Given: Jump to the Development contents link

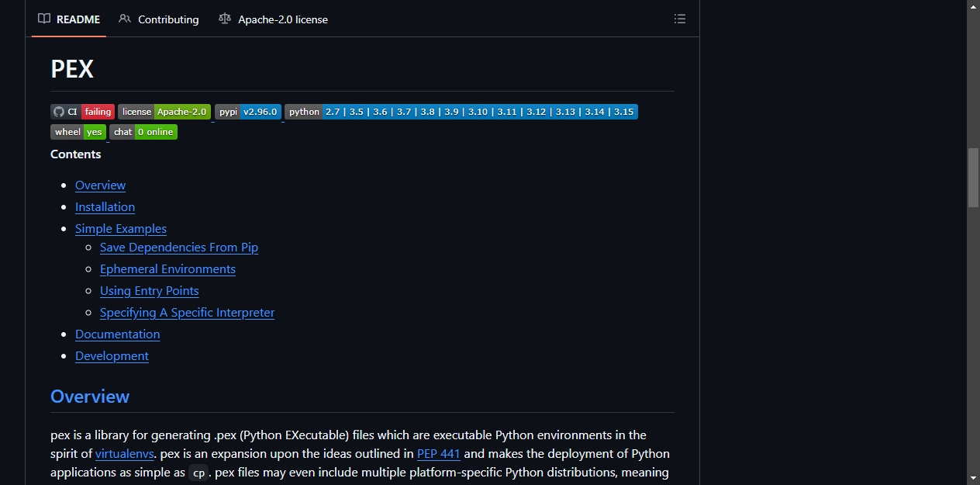Looking at the screenshot, I should 112,355.
